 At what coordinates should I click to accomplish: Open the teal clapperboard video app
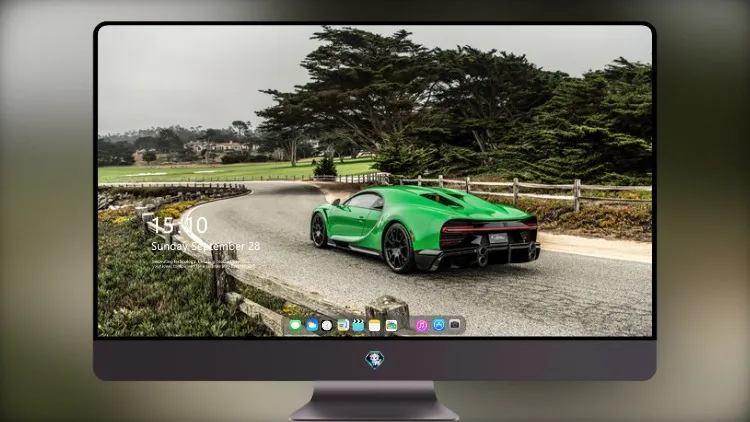pyautogui.click(x=358, y=325)
